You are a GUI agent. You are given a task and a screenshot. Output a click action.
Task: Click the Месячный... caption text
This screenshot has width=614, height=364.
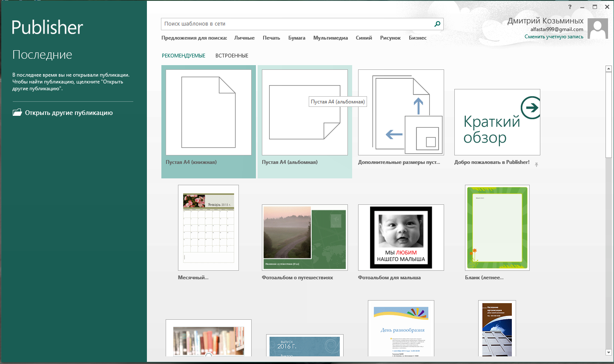[x=193, y=278]
